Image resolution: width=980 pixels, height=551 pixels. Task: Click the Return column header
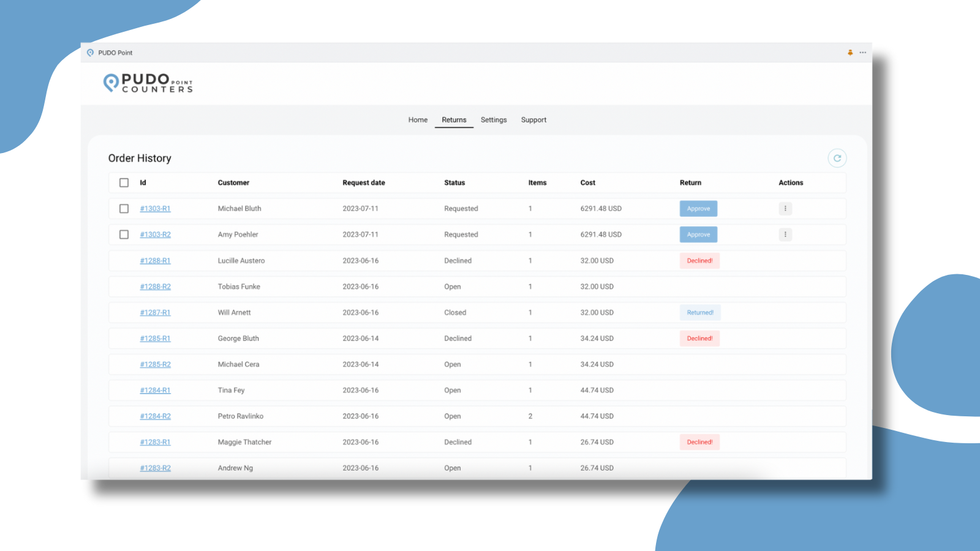coord(690,182)
